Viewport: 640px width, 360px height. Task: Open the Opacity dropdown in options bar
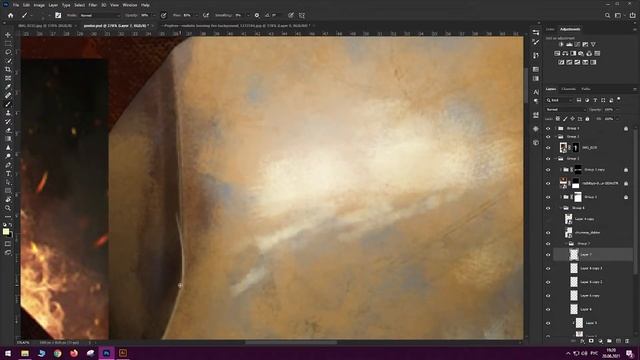(x=153, y=16)
